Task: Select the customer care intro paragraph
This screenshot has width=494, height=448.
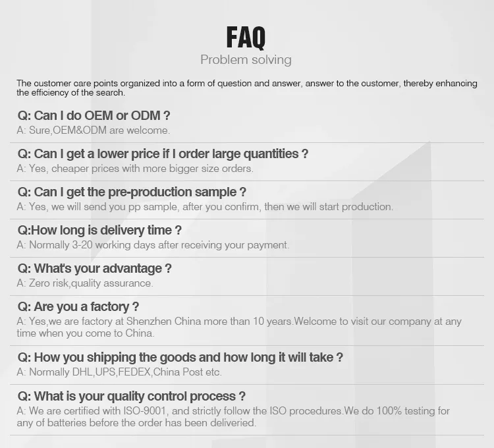Action: click(x=247, y=88)
